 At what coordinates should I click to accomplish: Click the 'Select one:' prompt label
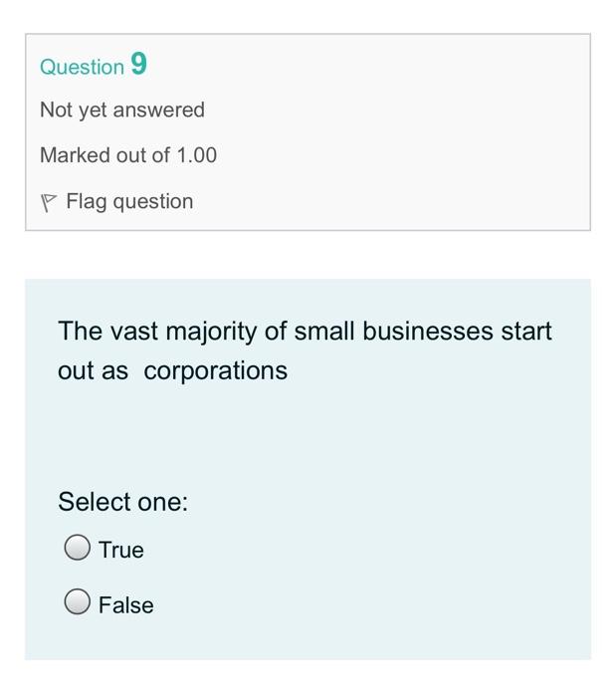(123, 502)
